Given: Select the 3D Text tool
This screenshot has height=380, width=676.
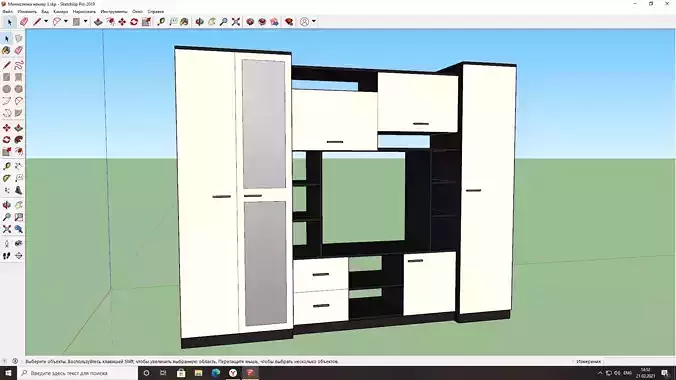Looking at the screenshot, I should point(19,190).
